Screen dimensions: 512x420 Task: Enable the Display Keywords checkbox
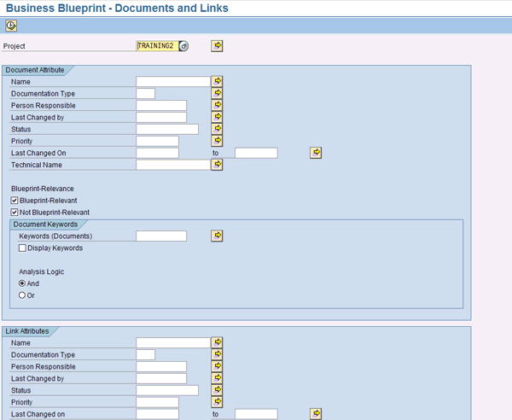[23, 248]
